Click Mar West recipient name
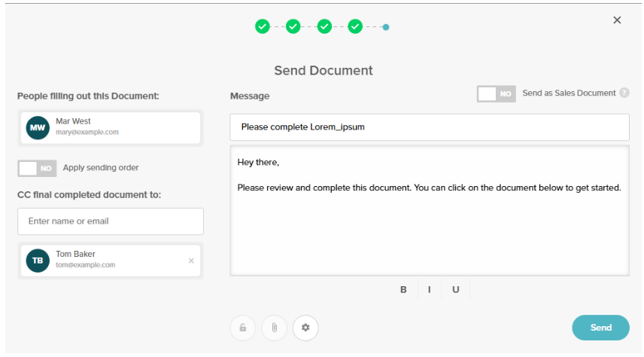 pyautogui.click(x=73, y=121)
